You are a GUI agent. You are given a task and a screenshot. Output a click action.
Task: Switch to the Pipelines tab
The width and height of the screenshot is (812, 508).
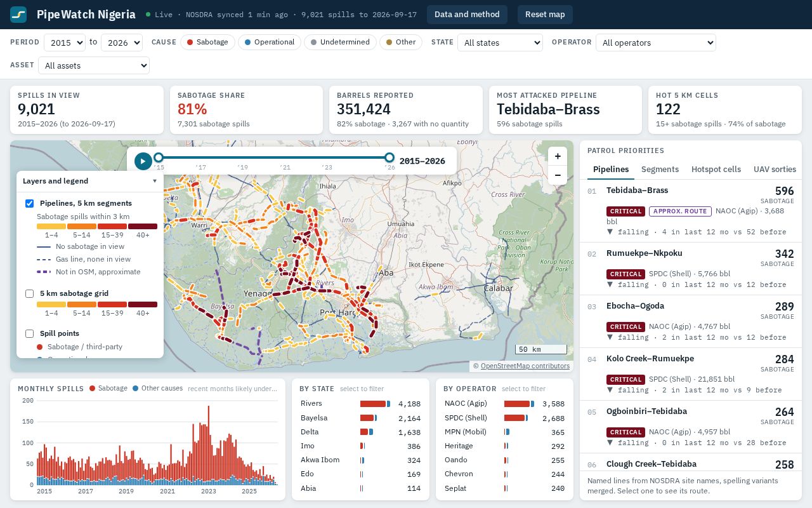click(x=611, y=170)
